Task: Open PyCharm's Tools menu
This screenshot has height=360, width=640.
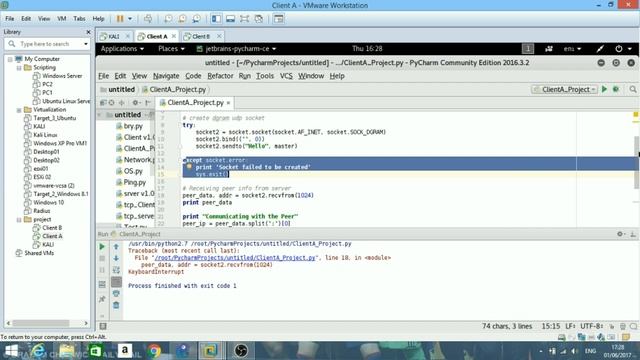Action: (x=265, y=76)
